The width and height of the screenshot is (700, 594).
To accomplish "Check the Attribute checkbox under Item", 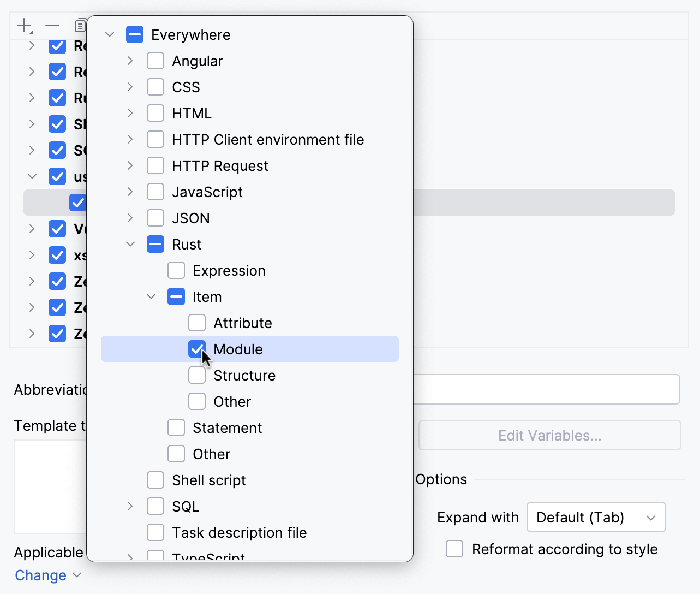I will coord(197,323).
